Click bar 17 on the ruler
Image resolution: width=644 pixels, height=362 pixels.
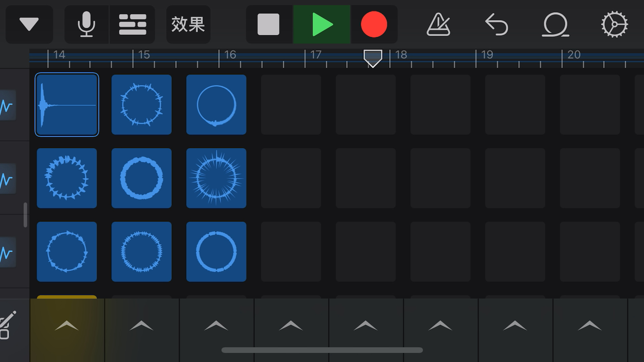pyautogui.click(x=316, y=55)
